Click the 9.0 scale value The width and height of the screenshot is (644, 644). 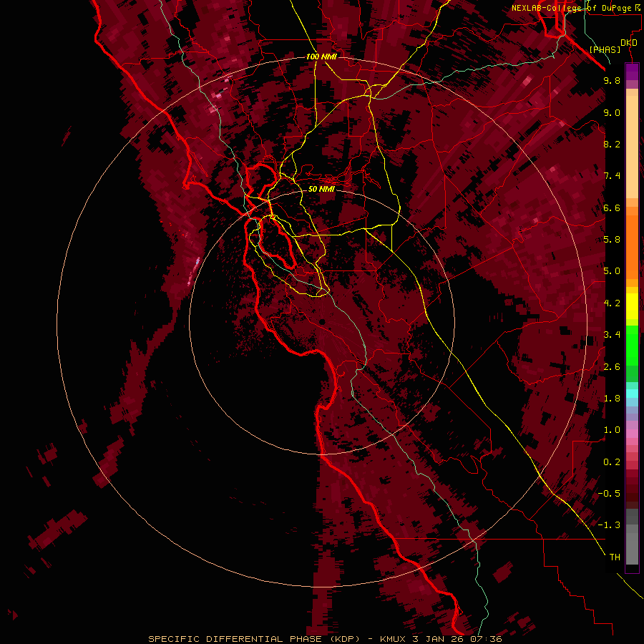pos(612,113)
